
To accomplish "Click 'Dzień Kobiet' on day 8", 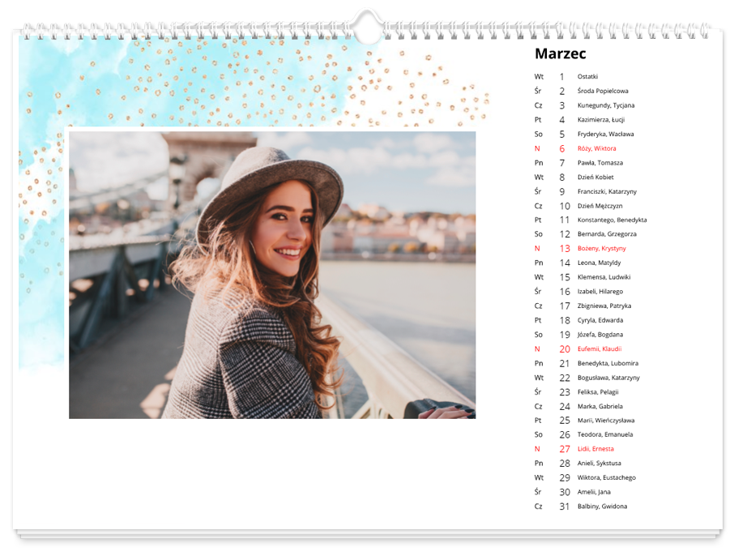I will pos(595,177).
